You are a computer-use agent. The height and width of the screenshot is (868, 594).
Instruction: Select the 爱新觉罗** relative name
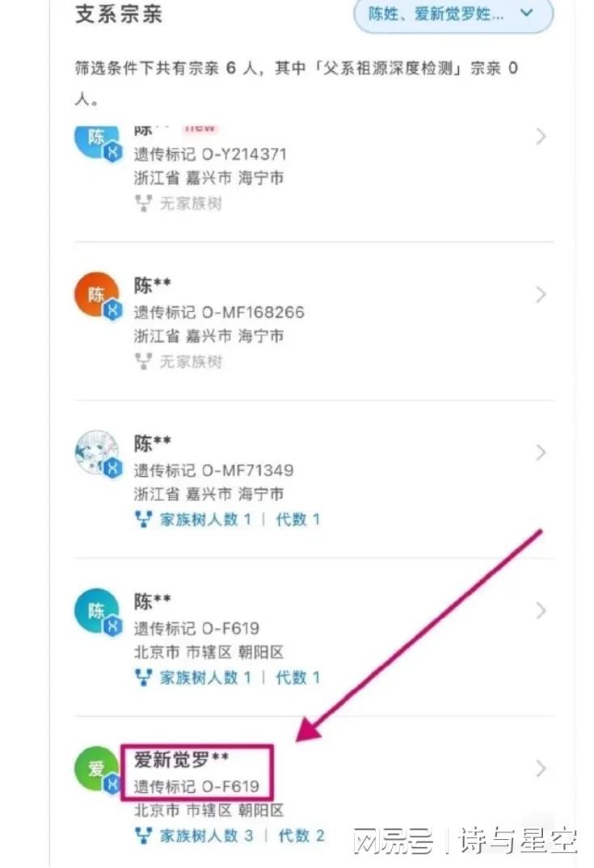coord(182,760)
